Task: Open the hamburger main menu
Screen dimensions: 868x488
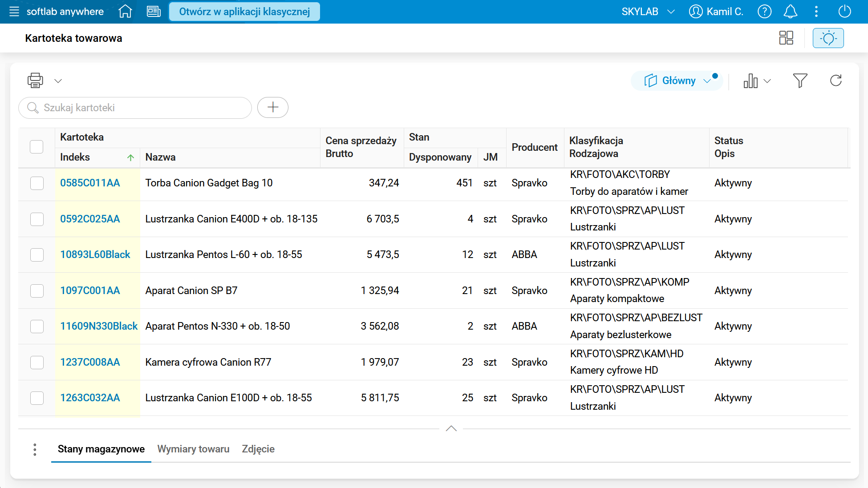Action: (14, 12)
